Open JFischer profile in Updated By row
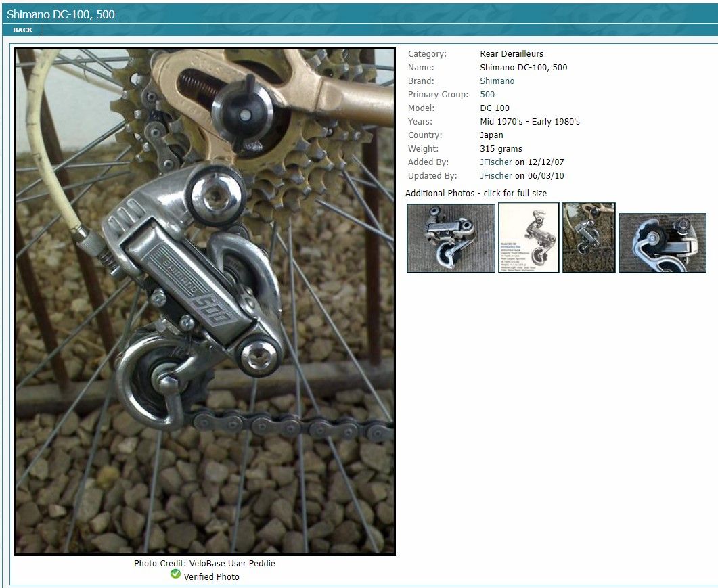The height and width of the screenshot is (588, 718). click(496, 176)
